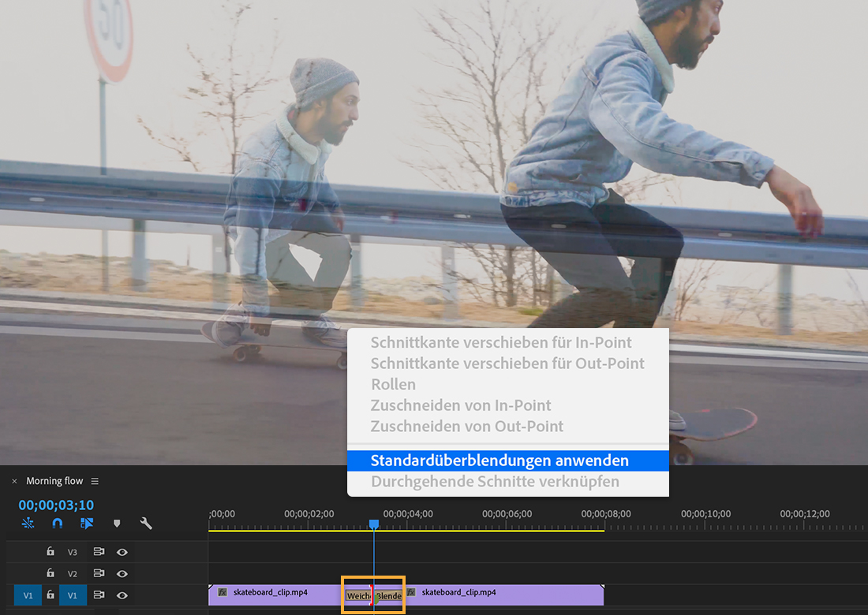Screen dimensions: 868x615
Task: Hide track V1 output with eye icon
Action: 122,595
